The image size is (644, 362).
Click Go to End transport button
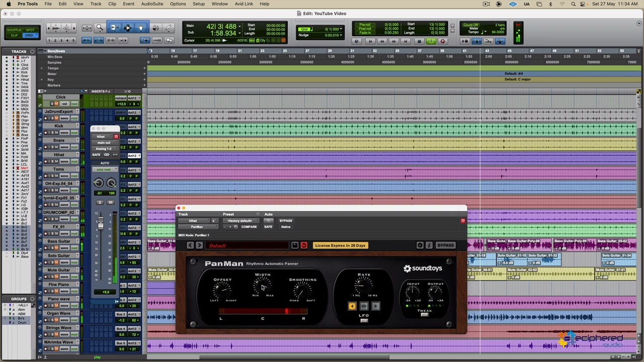tap(406, 41)
